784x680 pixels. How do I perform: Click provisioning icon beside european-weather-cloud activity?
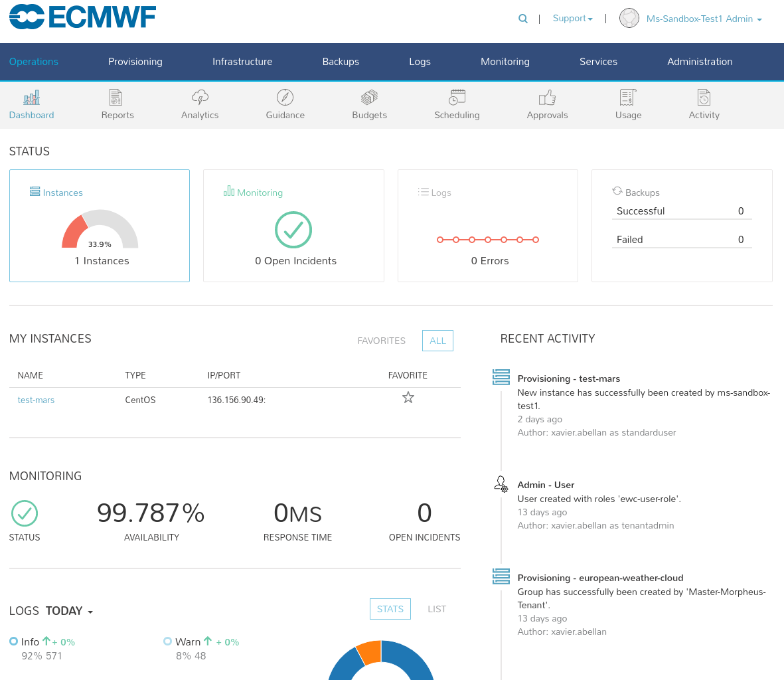click(501, 576)
